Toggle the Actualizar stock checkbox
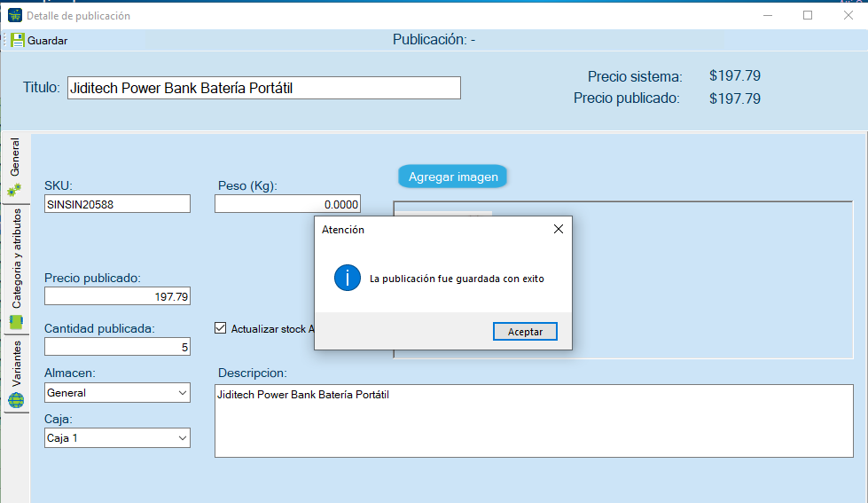868x503 pixels. pos(220,328)
